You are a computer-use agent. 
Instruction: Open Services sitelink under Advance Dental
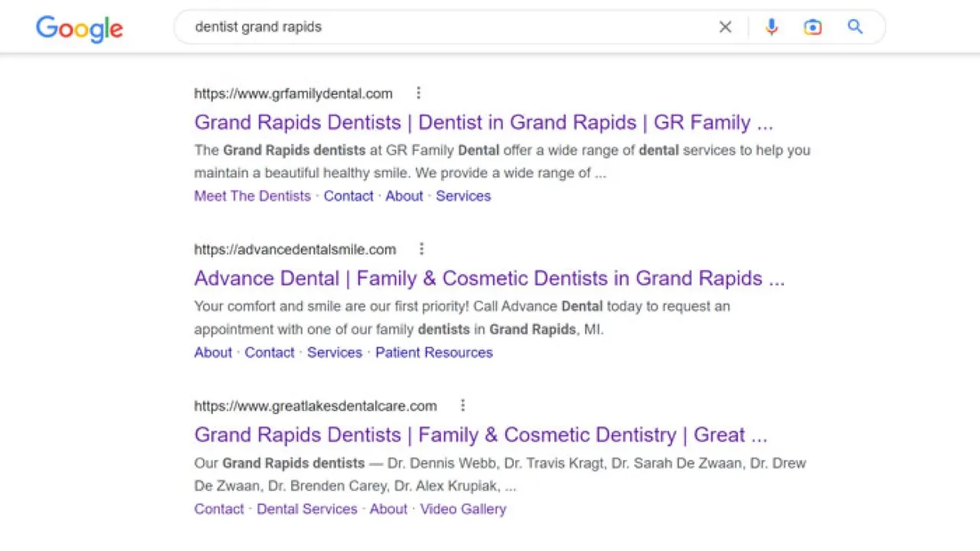pyautogui.click(x=335, y=353)
